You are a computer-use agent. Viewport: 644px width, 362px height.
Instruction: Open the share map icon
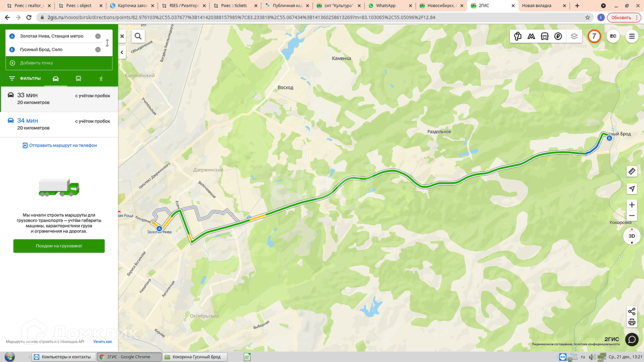coord(632,311)
